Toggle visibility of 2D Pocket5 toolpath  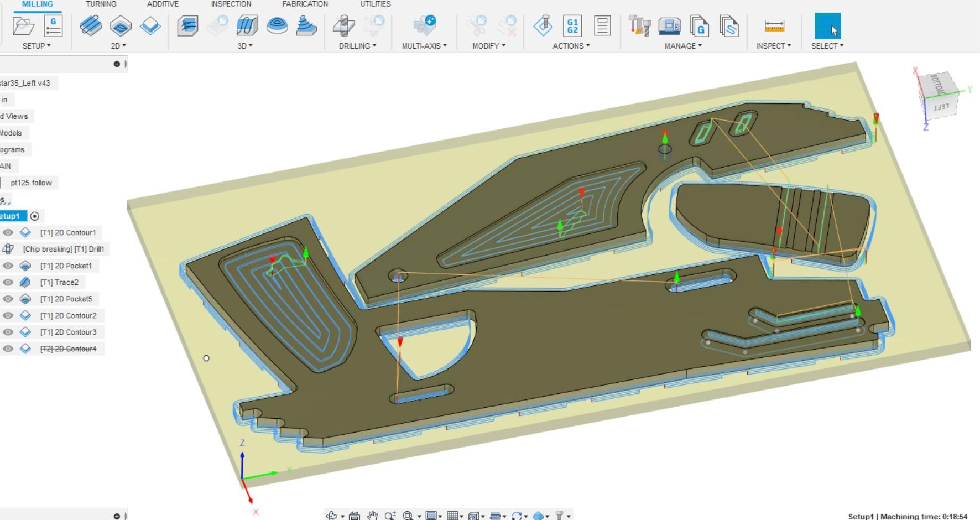8,299
